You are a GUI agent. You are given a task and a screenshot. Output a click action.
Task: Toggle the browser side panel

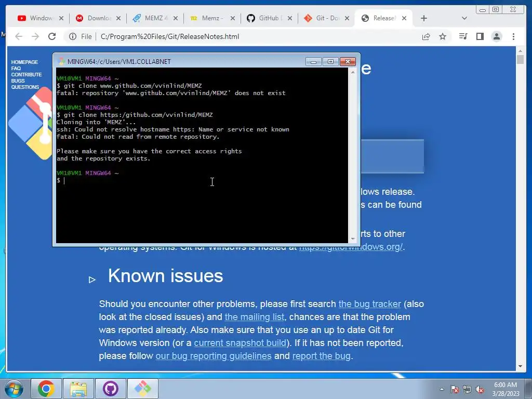[480, 37]
